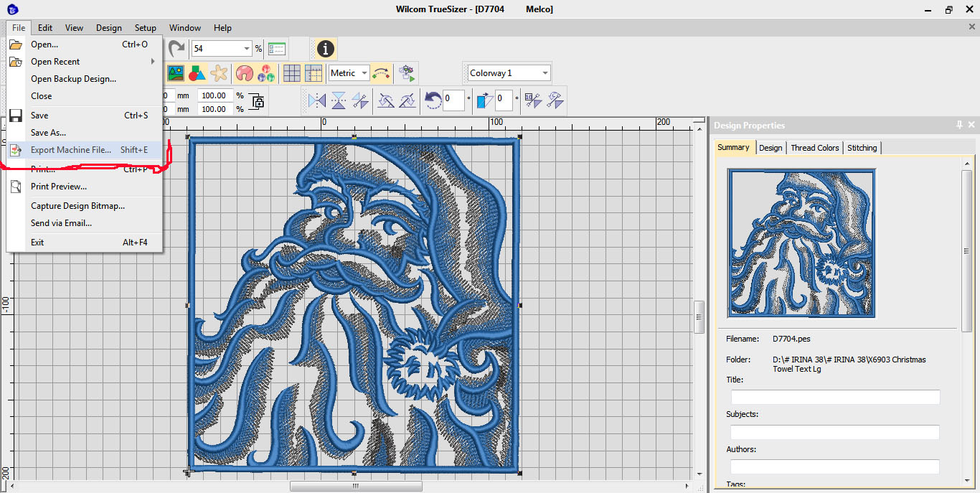Pin the Design Properties panel
This screenshot has height=493, width=980.
point(959,125)
